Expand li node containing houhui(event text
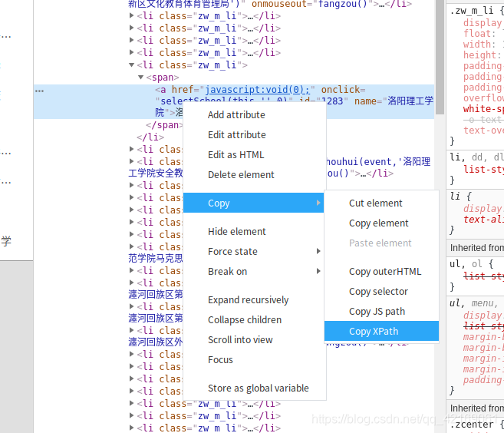Viewport: 504px width, 433px height. click(131, 161)
